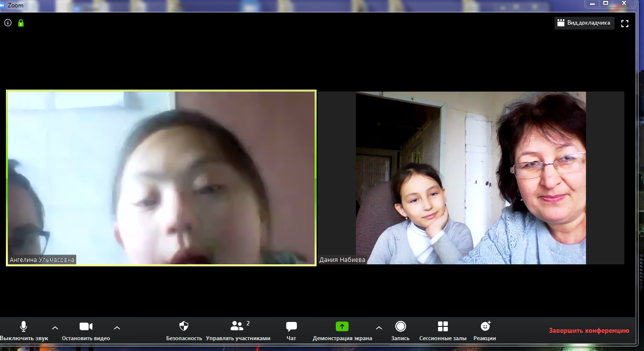Show meeting information icon
The width and height of the screenshot is (644, 351).
pyautogui.click(x=7, y=23)
